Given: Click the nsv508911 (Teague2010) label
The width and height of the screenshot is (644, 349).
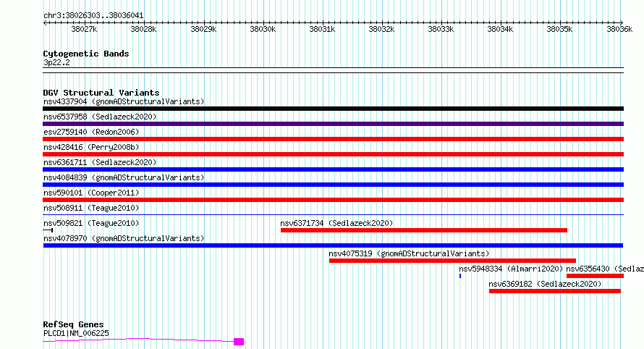Looking at the screenshot, I should [x=91, y=208].
